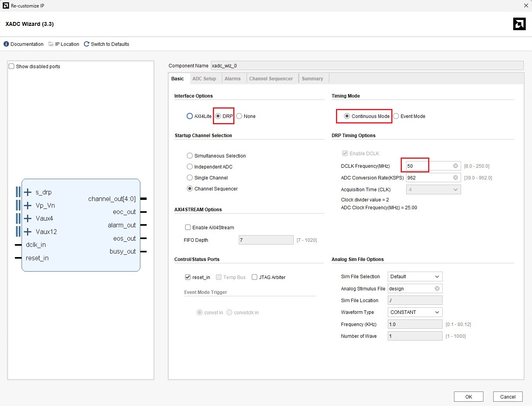Screen dimensions: 532x406
Task: Open the Channel Sequencer tab
Action: coord(271,79)
